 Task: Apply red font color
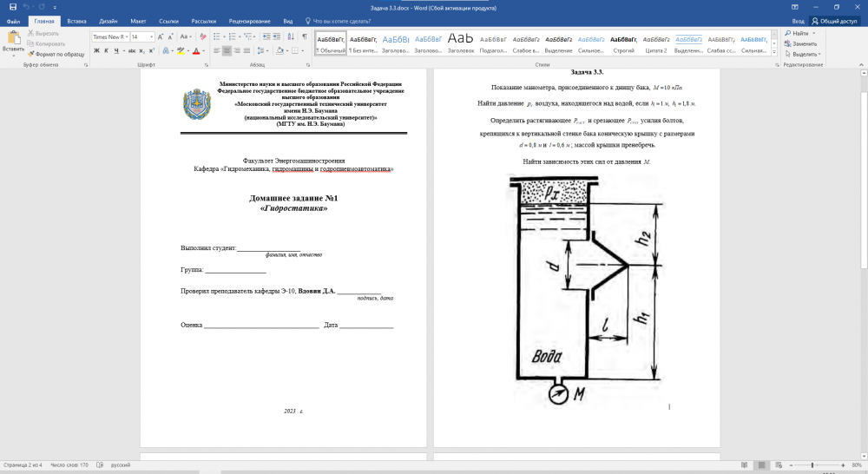196,51
